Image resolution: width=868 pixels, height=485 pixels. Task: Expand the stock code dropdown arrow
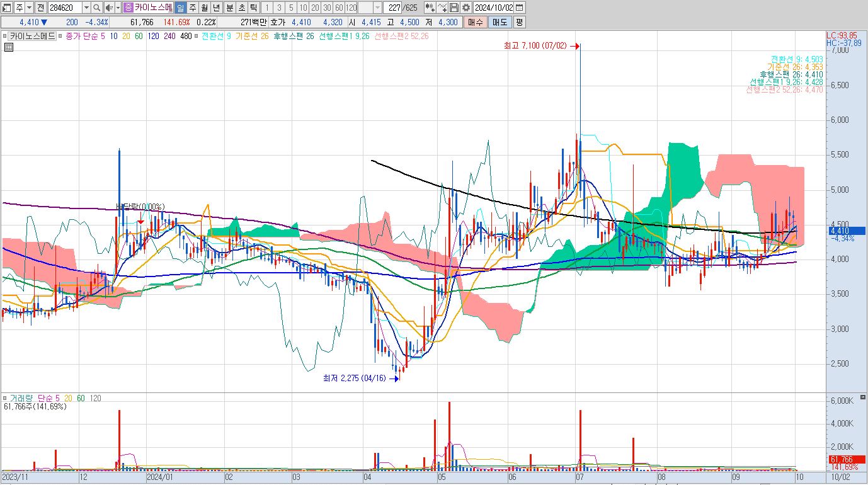click(x=86, y=8)
